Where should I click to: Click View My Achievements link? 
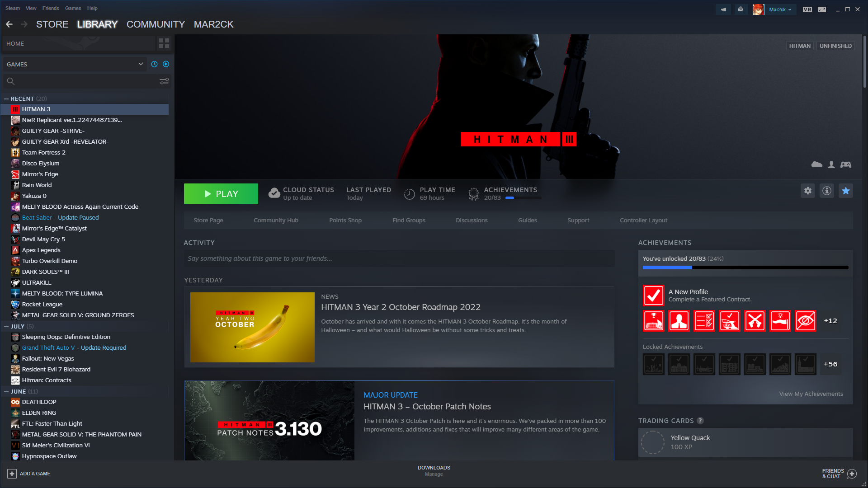pyautogui.click(x=811, y=394)
